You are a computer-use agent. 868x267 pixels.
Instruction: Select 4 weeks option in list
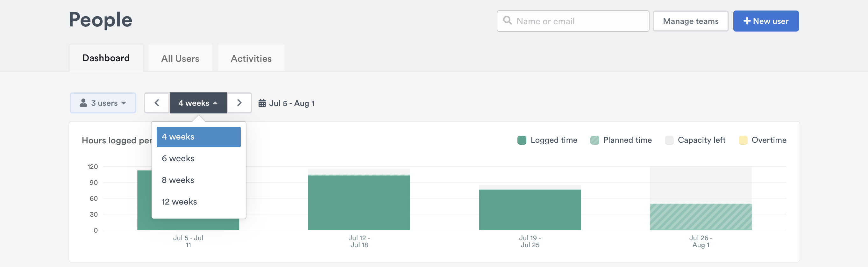pyautogui.click(x=198, y=137)
